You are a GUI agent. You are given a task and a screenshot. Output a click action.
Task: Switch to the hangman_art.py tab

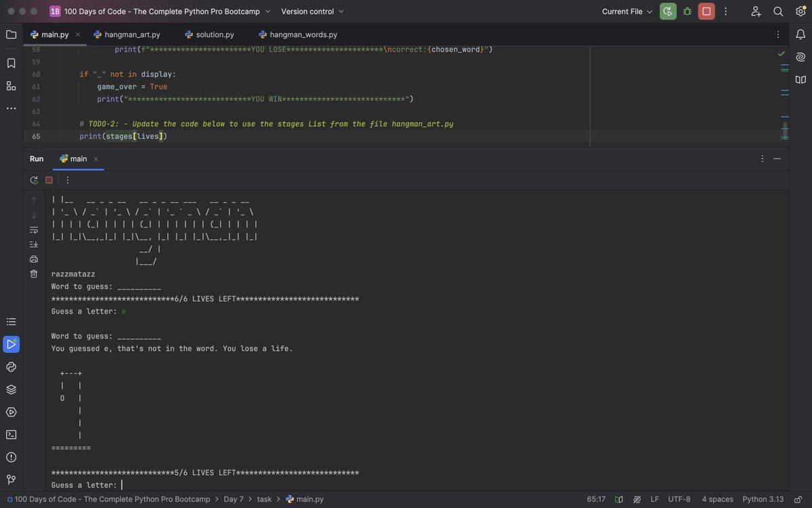[127, 35]
